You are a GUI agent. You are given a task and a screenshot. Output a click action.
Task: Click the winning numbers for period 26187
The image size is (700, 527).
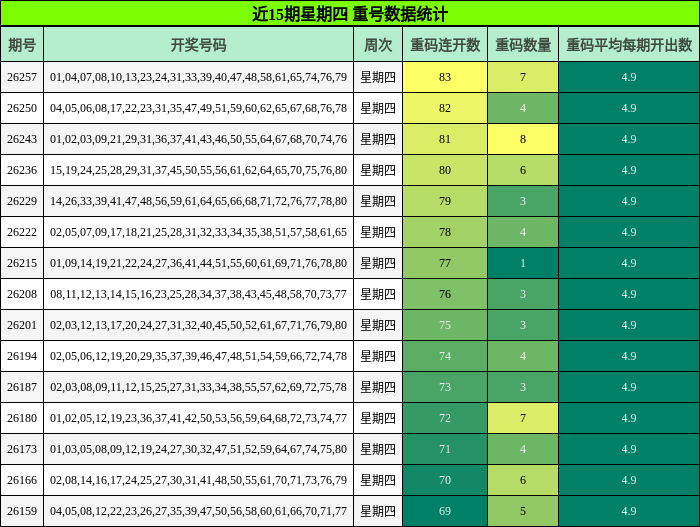pyautogui.click(x=199, y=387)
